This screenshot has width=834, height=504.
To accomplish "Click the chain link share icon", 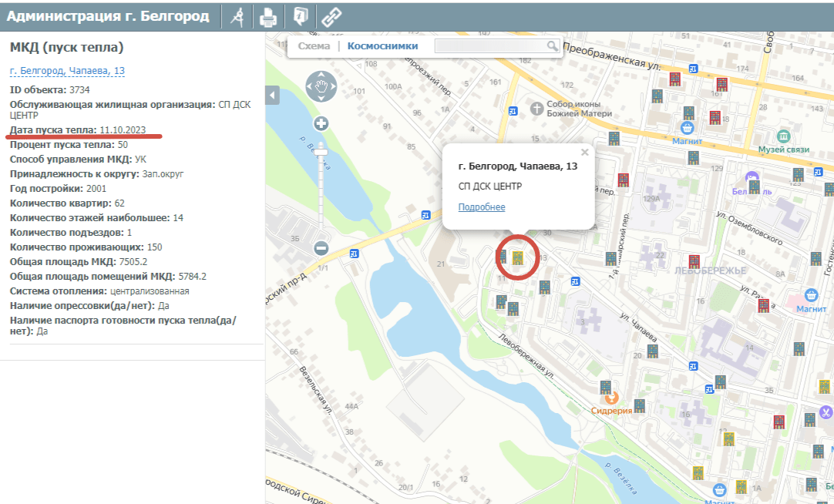I will point(331,16).
